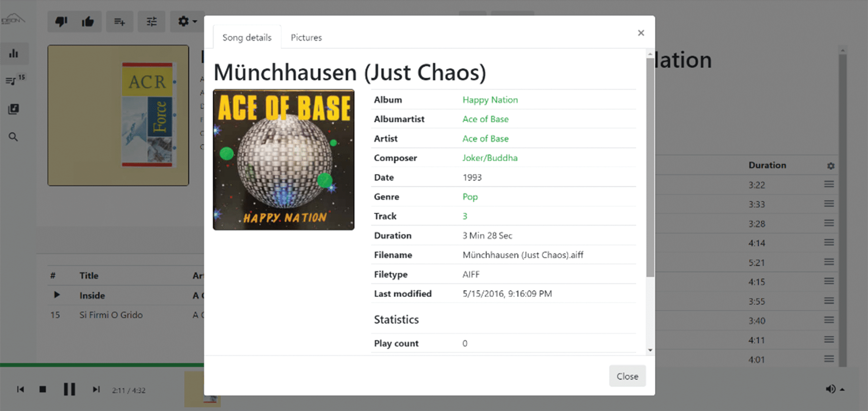The width and height of the screenshot is (868, 411).
Task: Switch to the Song details tab
Action: click(247, 37)
